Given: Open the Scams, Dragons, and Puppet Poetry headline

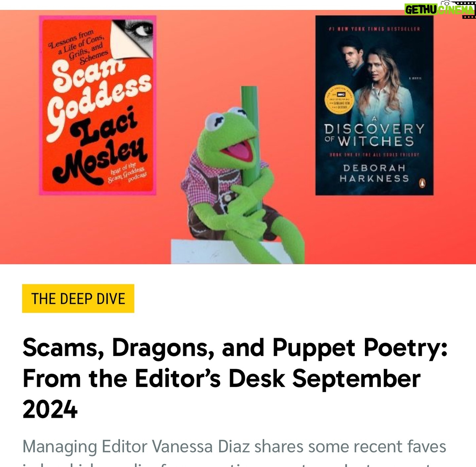Looking at the screenshot, I should point(235,378).
